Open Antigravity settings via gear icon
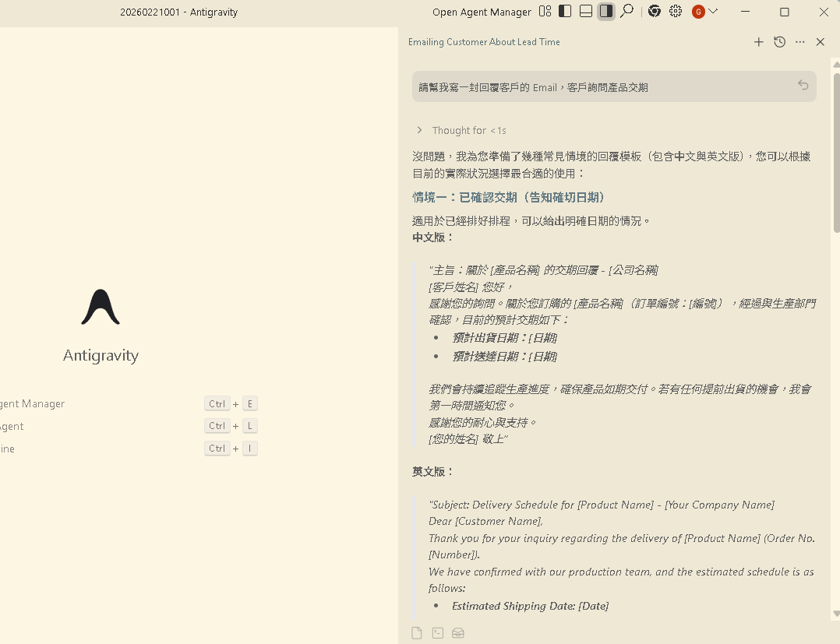Screen dimensions: 840x644 click(x=675, y=12)
